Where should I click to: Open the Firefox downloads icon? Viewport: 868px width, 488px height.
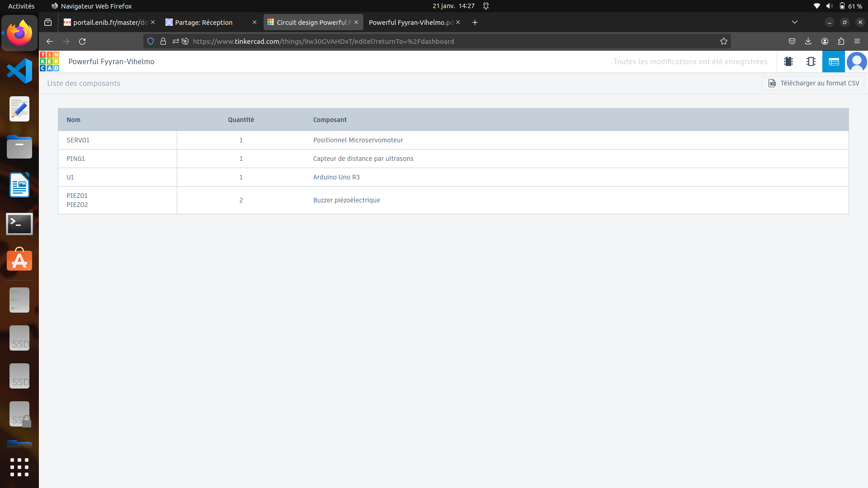coord(808,41)
